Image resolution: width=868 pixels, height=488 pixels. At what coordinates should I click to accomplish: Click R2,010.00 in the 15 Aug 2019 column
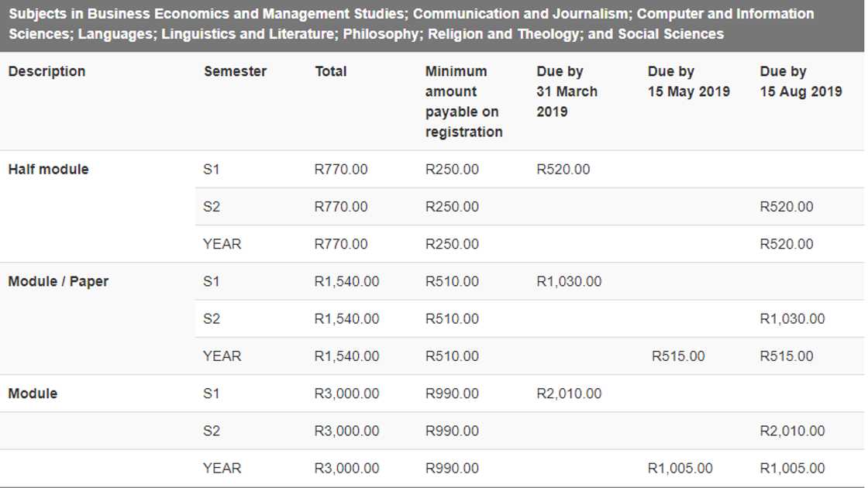(x=792, y=431)
